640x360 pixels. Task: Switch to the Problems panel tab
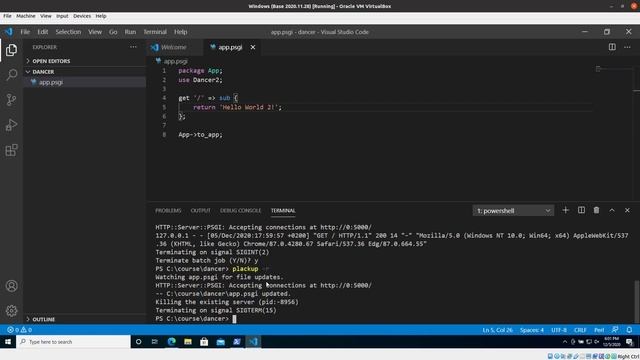tap(168, 211)
